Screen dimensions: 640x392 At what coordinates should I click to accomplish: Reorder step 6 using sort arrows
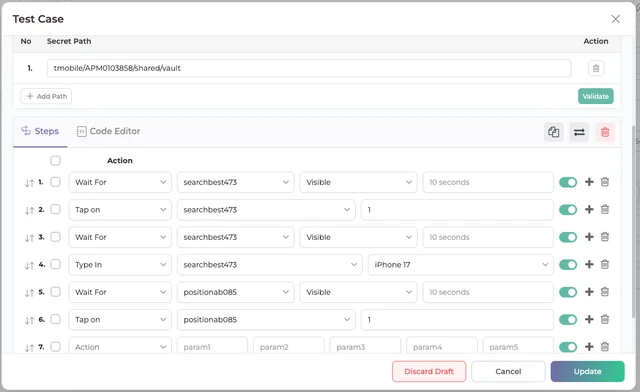coord(29,320)
